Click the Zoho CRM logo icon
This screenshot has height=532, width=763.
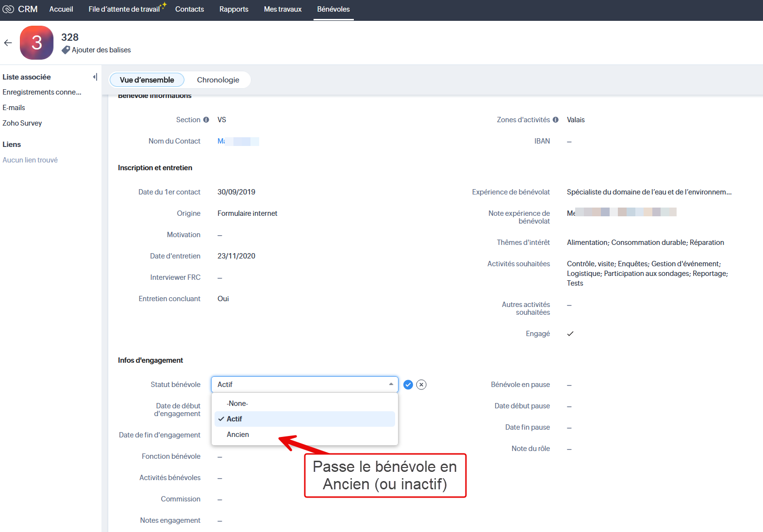(x=8, y=9)
